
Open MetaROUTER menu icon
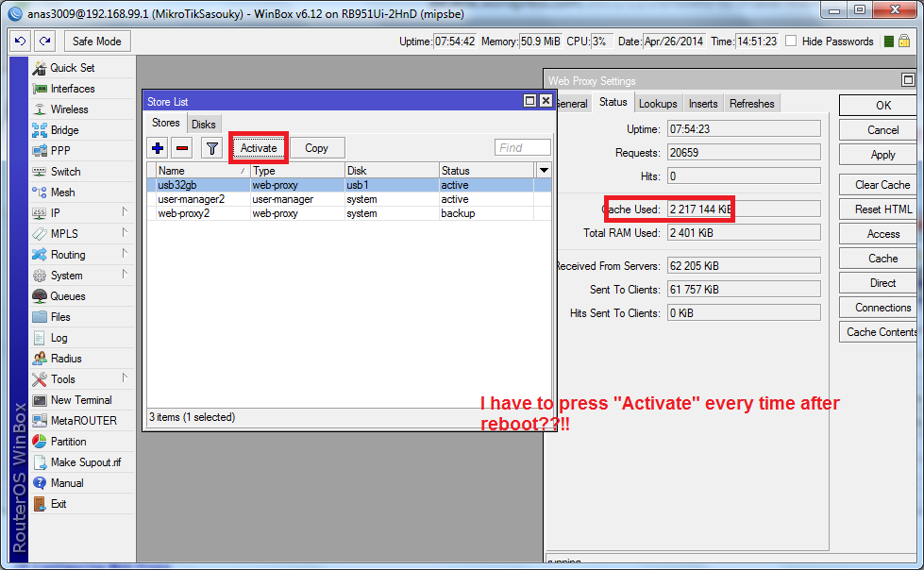coord(40,421)
